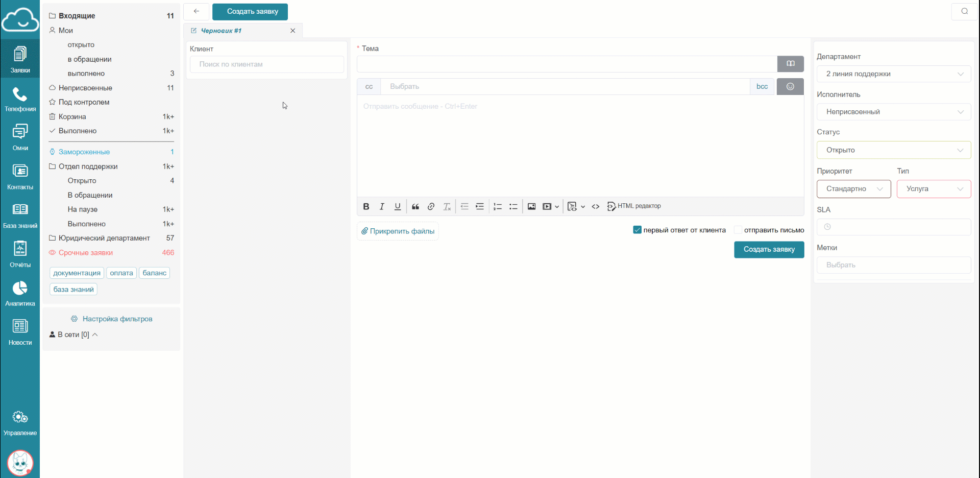
Task: Click the Bold formatting icon
Action: (366, 206)
